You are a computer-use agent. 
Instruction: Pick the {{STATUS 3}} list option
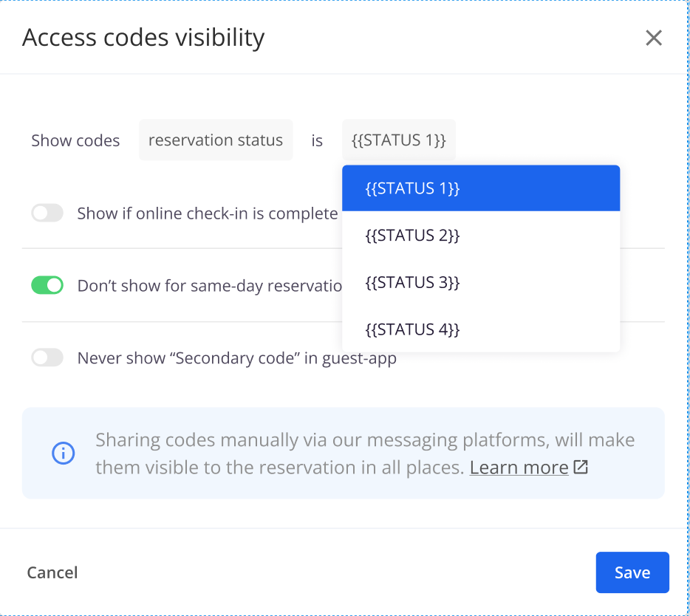click(x=412, y=283)
